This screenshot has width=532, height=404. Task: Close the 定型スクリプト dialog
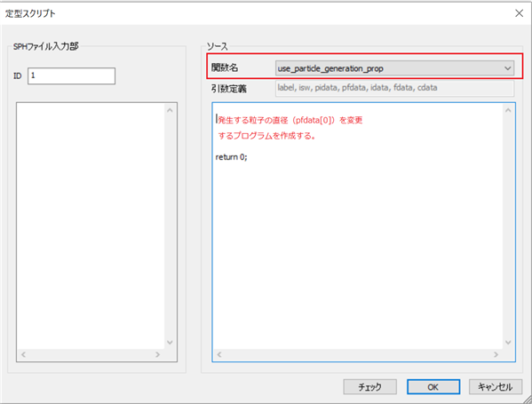[519, 13]
